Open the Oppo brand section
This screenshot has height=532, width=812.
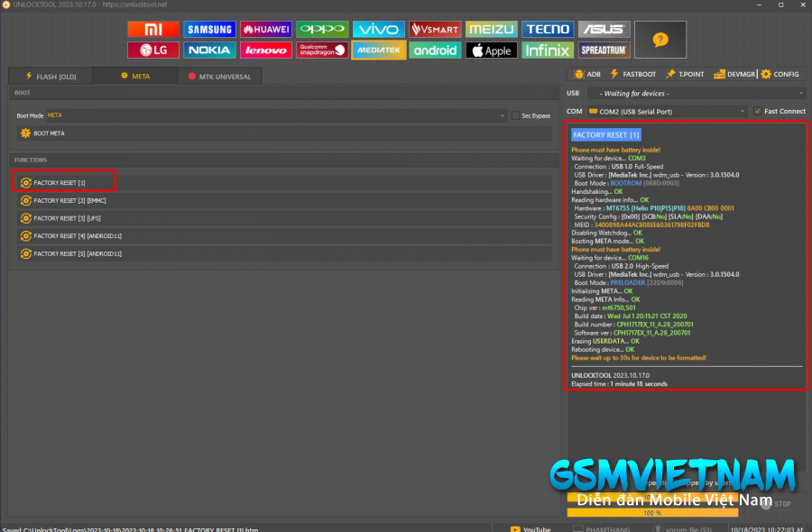[322, 30]
